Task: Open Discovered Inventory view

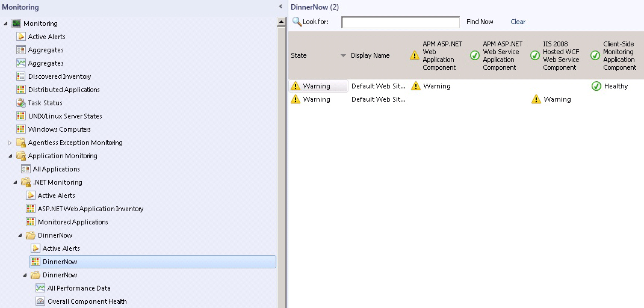Action: pyautogui.click(x=60, y=76)
